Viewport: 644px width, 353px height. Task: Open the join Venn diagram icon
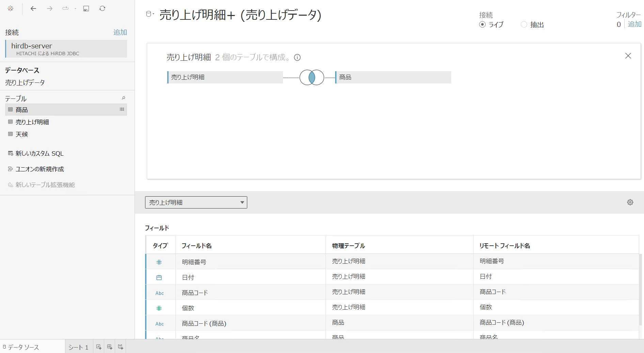tap(312, 77)
